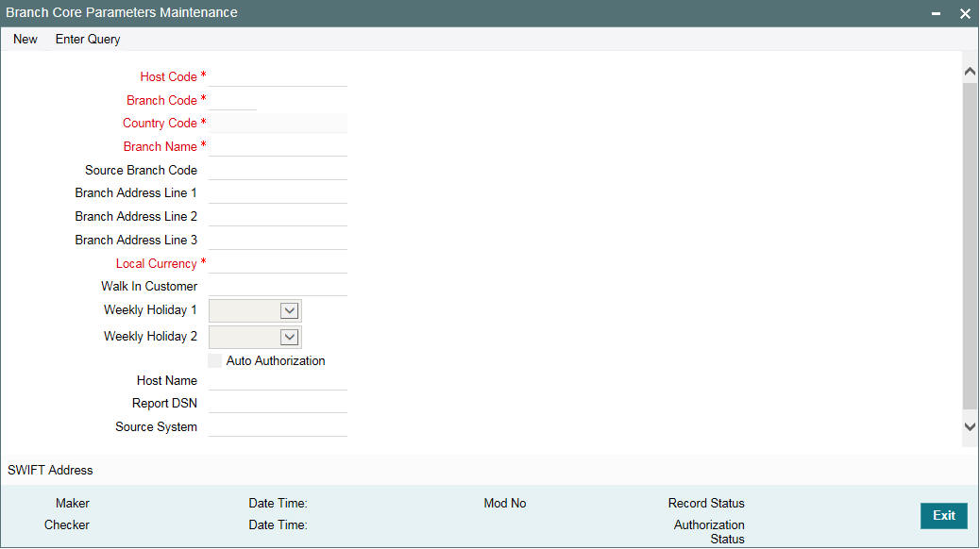
Task: Click the scroll down arrow
Action: pos(970,427)
